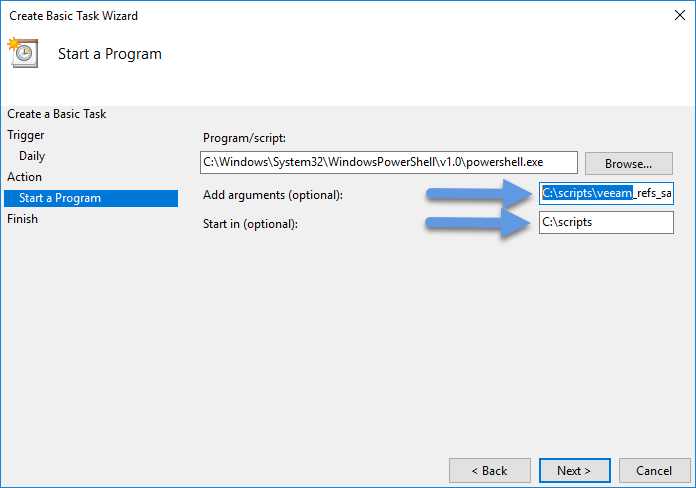Click the blue arrow pointing to Start in field
Viewport: 696px width, 488px height.
point(478,222)
